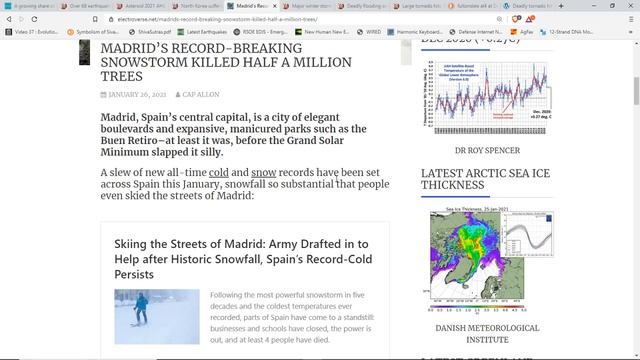The height and width of the screenshot is (360, 640).
Task: Click the forward navigation arrow
Action: (21, 19)
